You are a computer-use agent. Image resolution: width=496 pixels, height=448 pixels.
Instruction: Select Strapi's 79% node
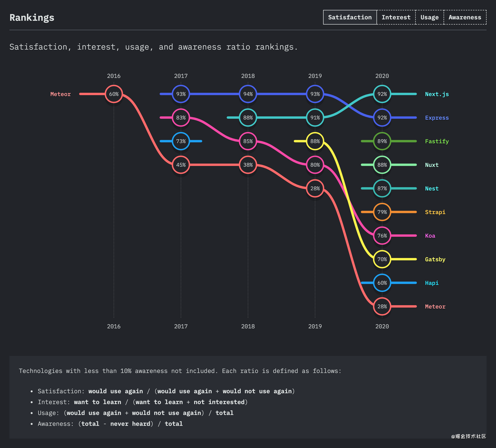tap(382, 212)
